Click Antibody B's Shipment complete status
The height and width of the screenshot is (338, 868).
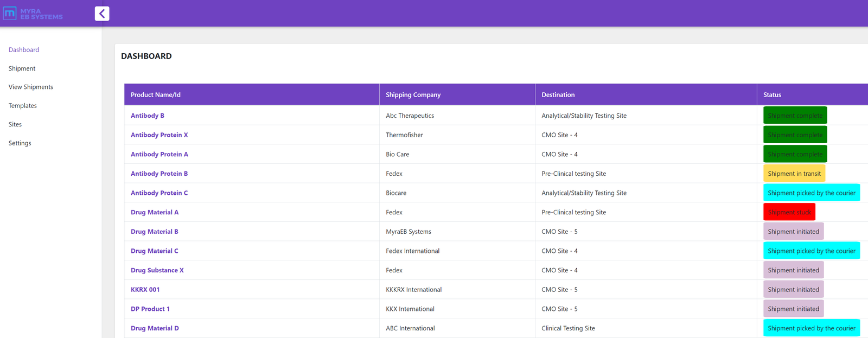[x=795, y=116]
